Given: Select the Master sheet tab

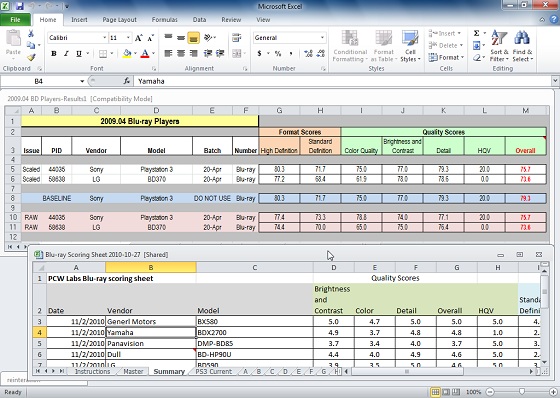Looking at the screenshot, I should [133, 372].
